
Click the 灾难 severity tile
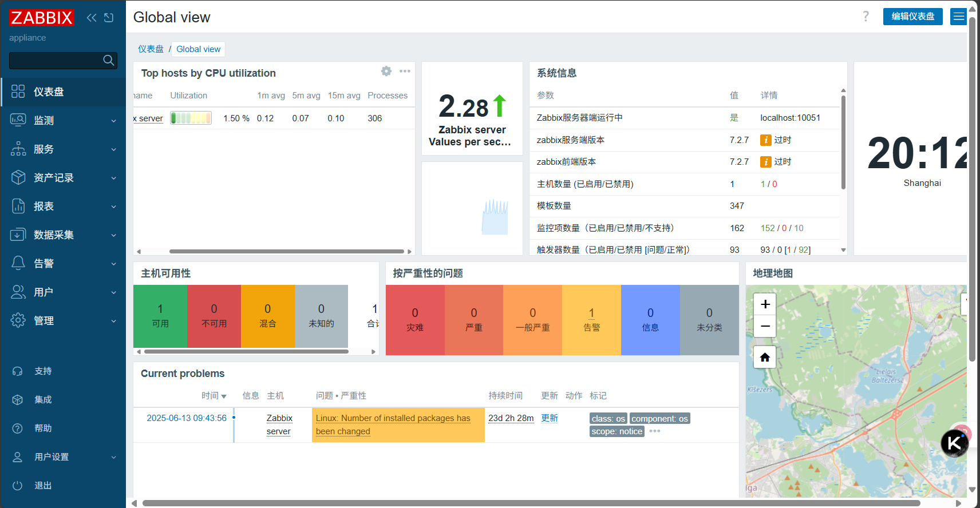415,320
